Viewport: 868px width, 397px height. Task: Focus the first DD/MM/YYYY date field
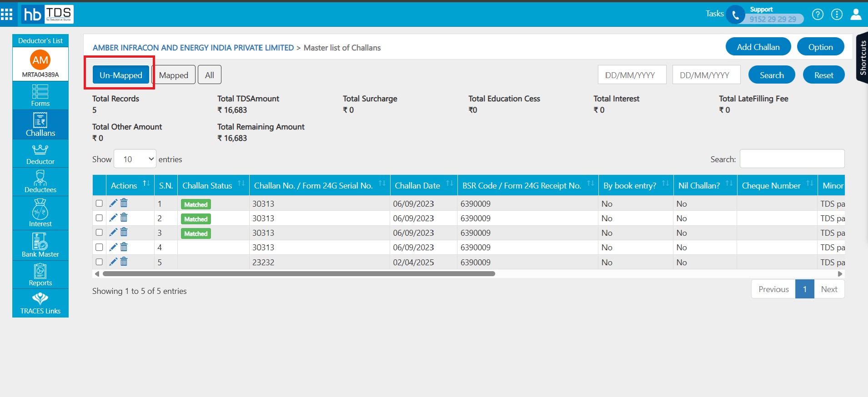(632, 75)
